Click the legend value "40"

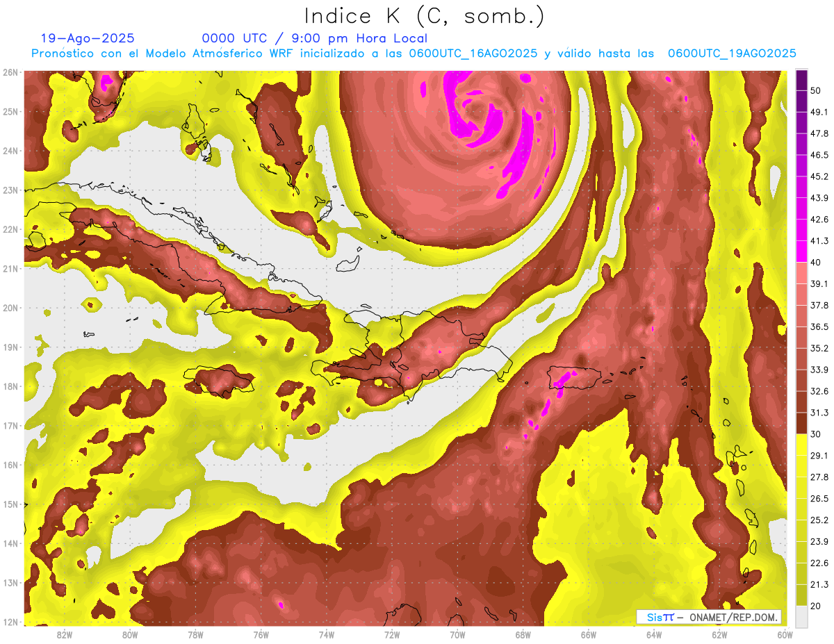(x=816, y=263)
